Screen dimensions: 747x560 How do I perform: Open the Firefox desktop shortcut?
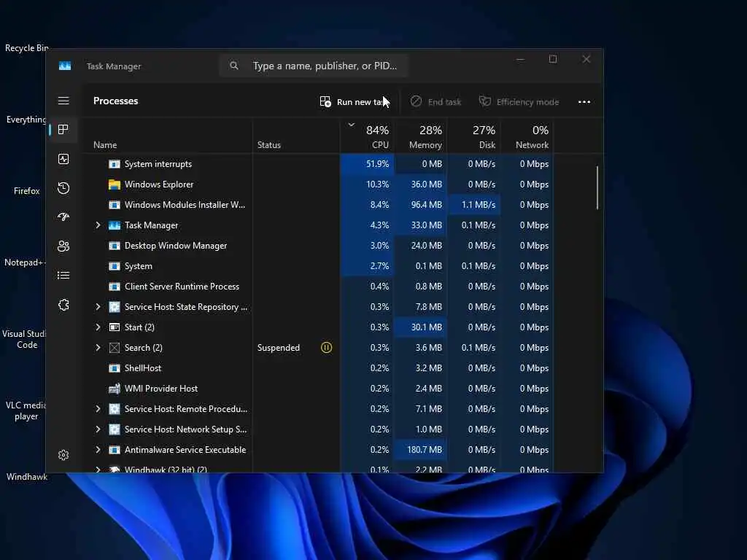coord(27,191)
